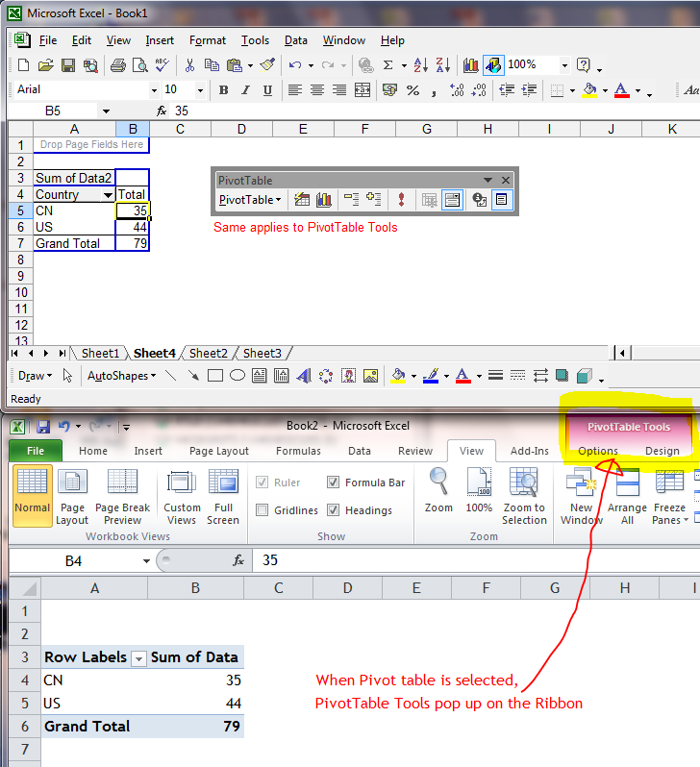Open AutoShapes in Drawing toolbar
The height and width of the screenshot is (767, 700).
[x=121, y=376]
